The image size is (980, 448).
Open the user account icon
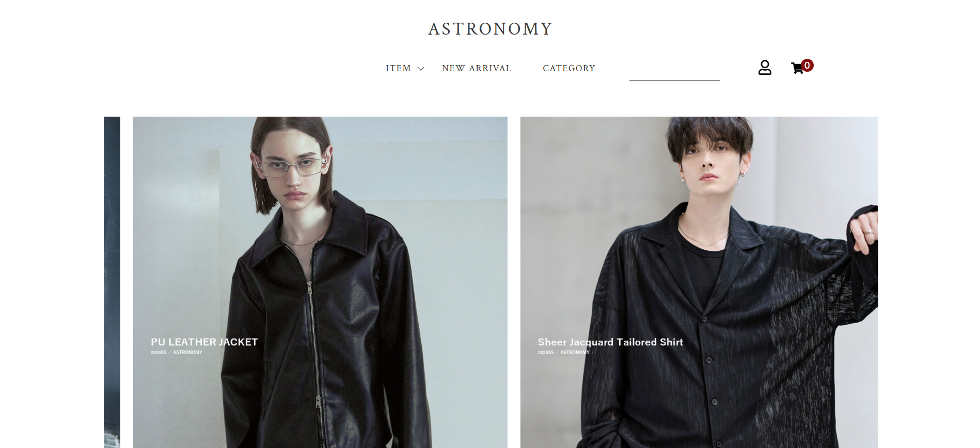click(765, 68)
